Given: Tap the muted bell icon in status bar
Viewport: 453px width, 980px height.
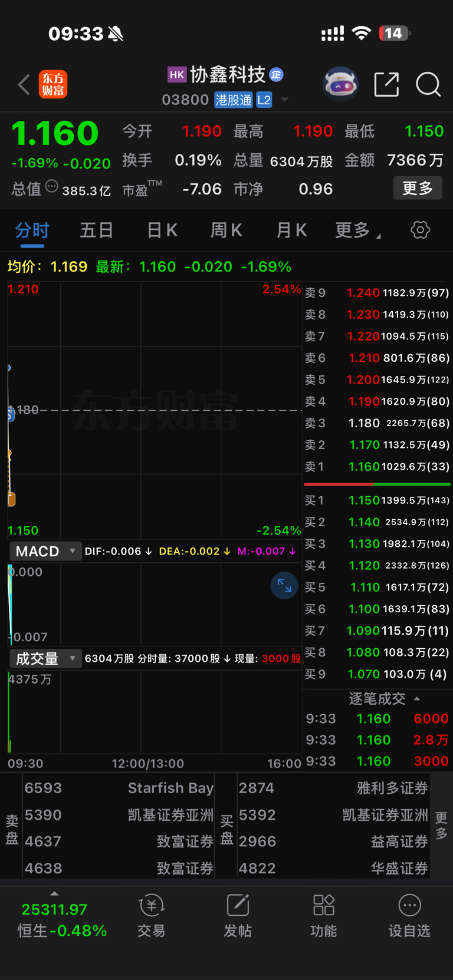Looking at the screenshot, I should (116, 34).
